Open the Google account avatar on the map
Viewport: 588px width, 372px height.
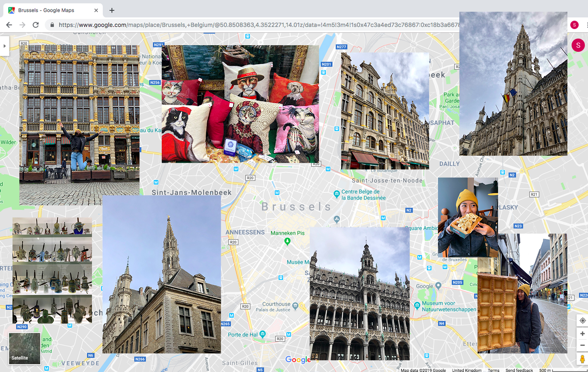[578, 45]
